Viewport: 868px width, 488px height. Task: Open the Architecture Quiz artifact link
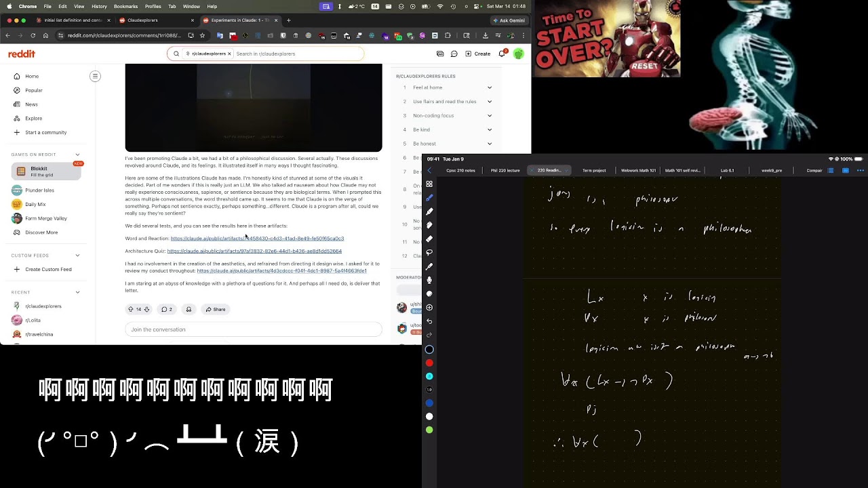[x=254, y=251]
